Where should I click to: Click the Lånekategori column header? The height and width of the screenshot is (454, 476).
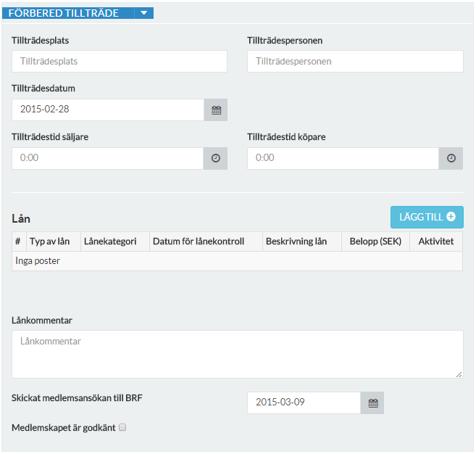pyautogui.click(x=115, y=242)
